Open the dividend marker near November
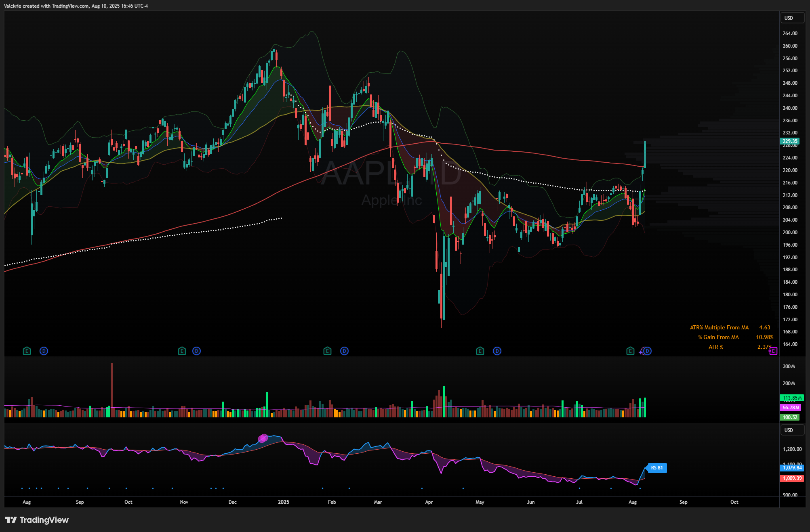Viewport: 810px width, 532px height. (196, 351)
